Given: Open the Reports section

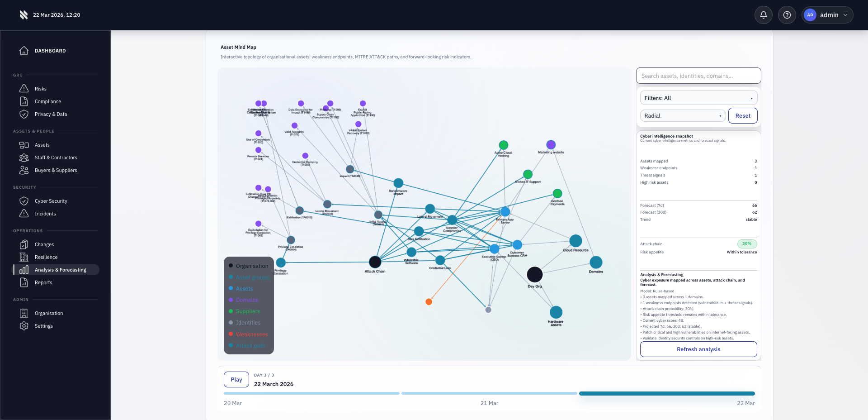Looking at the screenshot, I should pos(43,282).
